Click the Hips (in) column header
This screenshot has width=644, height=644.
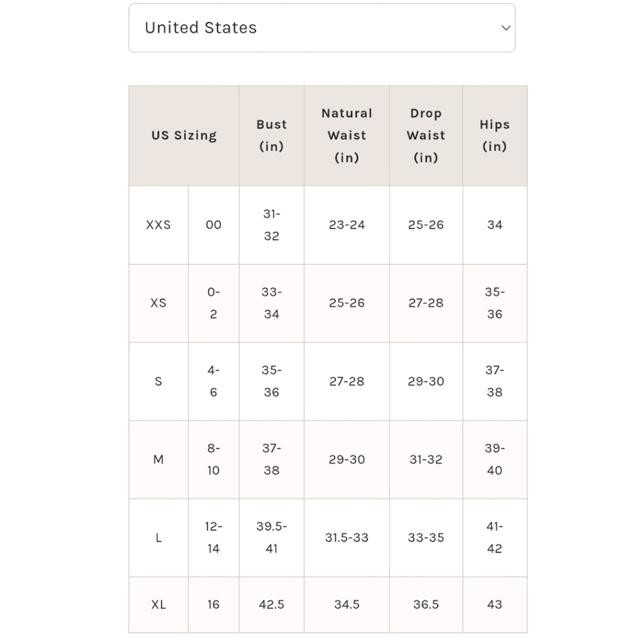495,135
